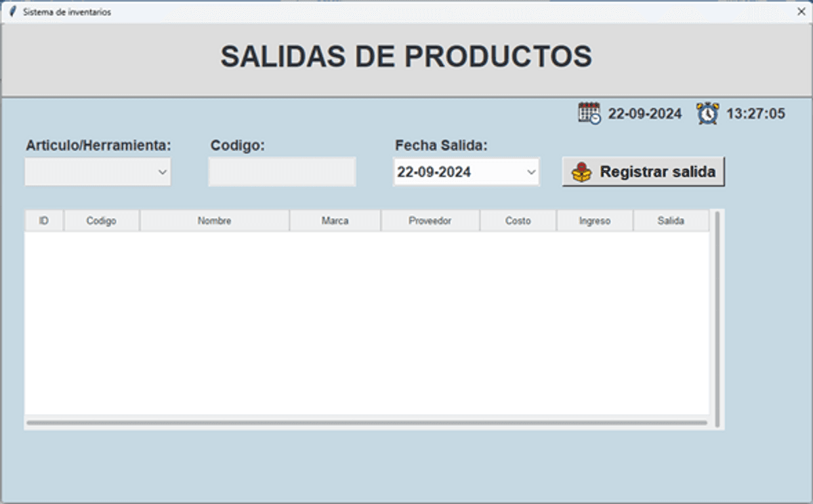The height and width of the screenshot is (504, 813).
Task: Focus the Codigo input field
Action: coord(282,172)
